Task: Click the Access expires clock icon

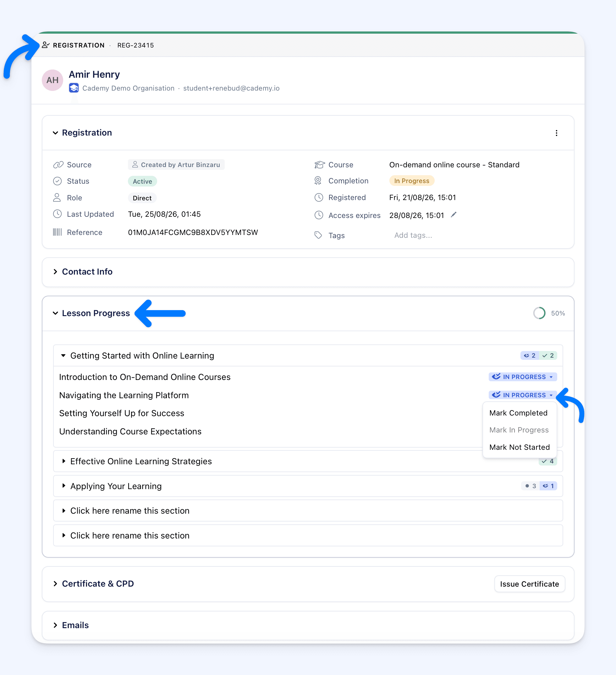Action: coord(319,215)
